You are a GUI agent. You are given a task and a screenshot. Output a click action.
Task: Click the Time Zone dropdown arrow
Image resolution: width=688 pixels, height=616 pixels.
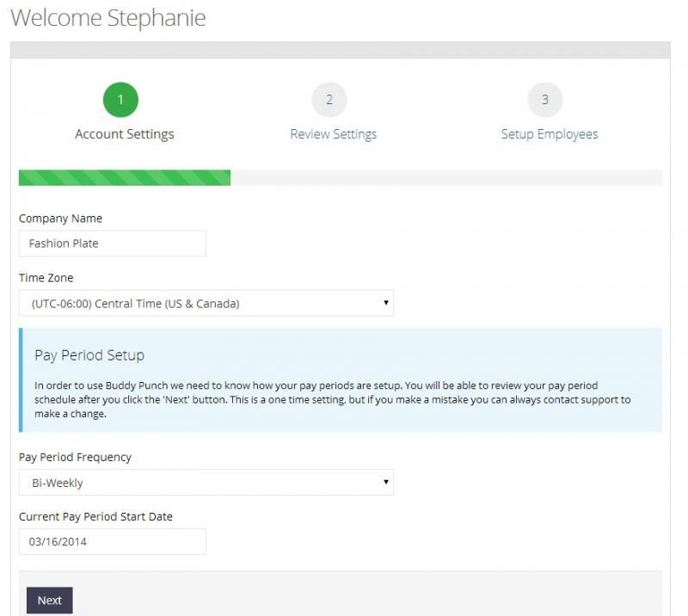tap(386, 303)
